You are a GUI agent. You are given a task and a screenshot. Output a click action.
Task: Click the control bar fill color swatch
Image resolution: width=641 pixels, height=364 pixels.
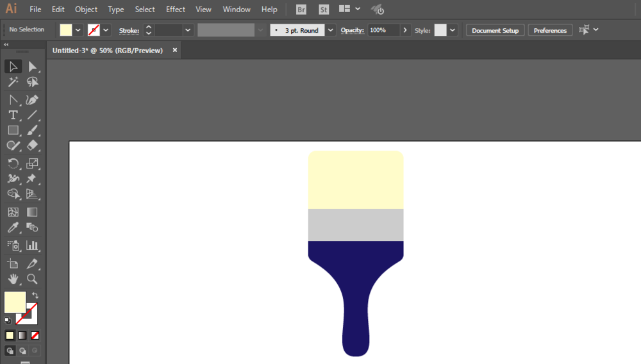click(66, 30)
